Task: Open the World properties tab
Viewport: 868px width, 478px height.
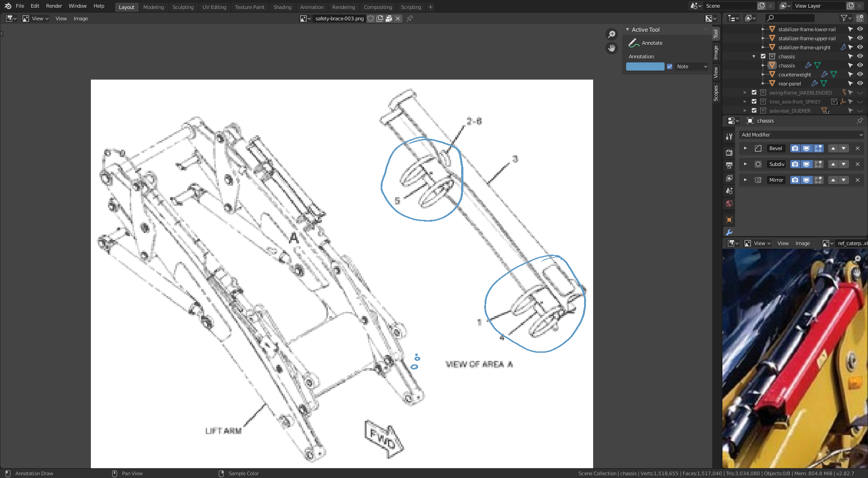Action: click(729, 204)
